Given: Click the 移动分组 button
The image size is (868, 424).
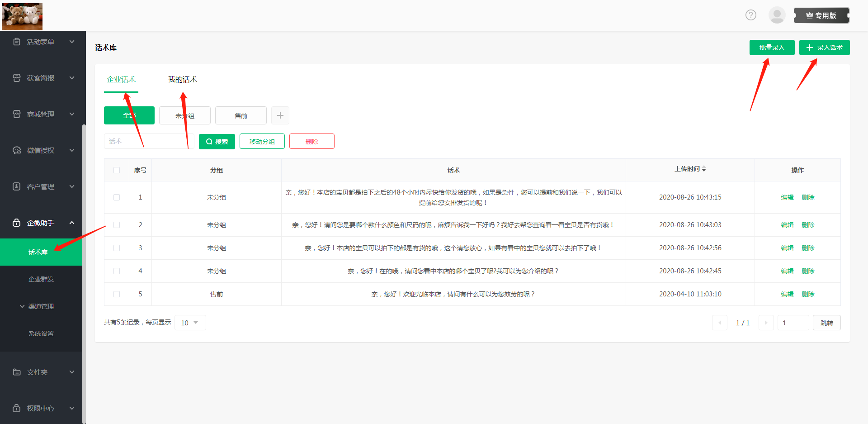Looking at the screenshot, I should 262,141.
